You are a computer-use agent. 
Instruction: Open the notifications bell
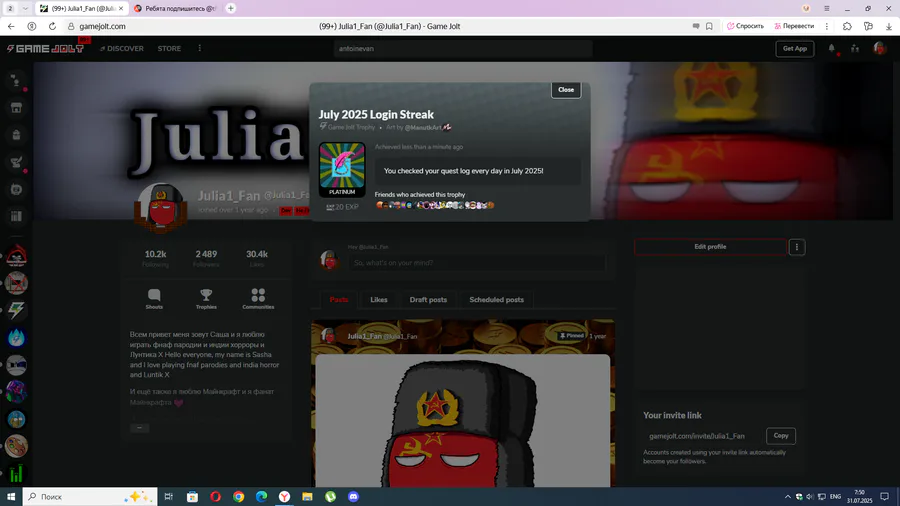pos(832,49)
